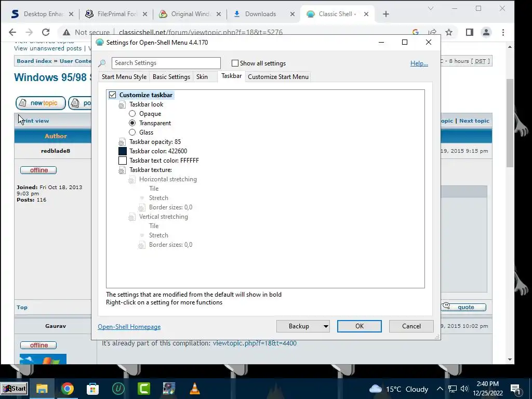The height and width of the screenshot is (399, 532).
Task: Open the green C app taskbar icon
Action: (x=143, y=389)
